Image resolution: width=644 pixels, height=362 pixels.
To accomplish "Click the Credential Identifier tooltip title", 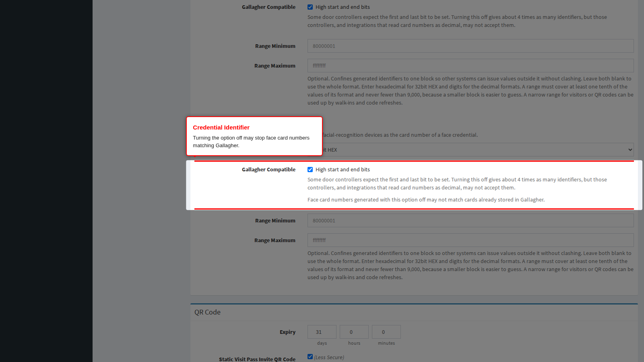I will [x=221, y=128].
